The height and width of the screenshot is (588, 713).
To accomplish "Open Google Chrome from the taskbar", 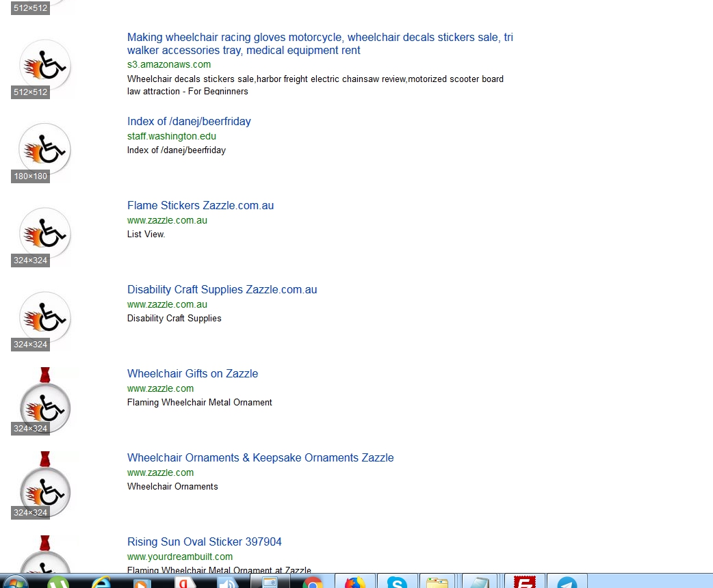I will tap(313, 582).
